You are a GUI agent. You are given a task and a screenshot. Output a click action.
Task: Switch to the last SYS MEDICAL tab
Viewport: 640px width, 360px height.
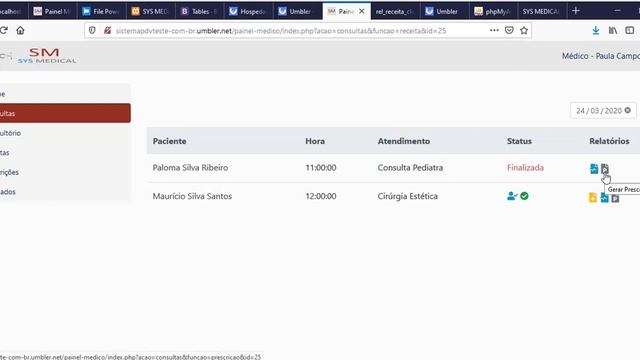542,11
